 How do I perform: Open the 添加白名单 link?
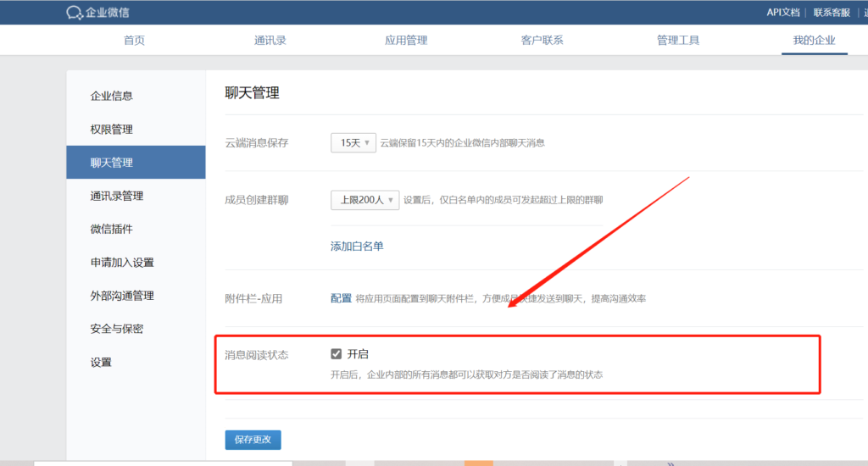pos(357,247)
